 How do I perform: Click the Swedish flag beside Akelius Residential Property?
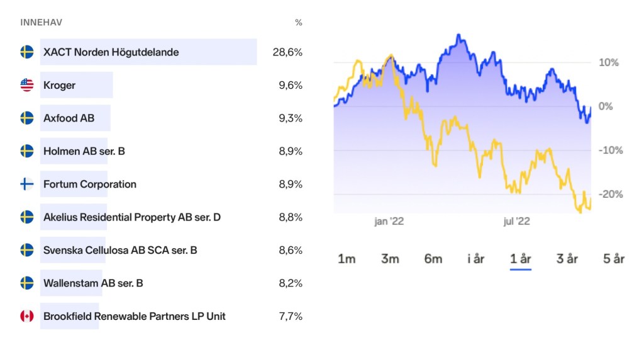click(x=27, y=217)
